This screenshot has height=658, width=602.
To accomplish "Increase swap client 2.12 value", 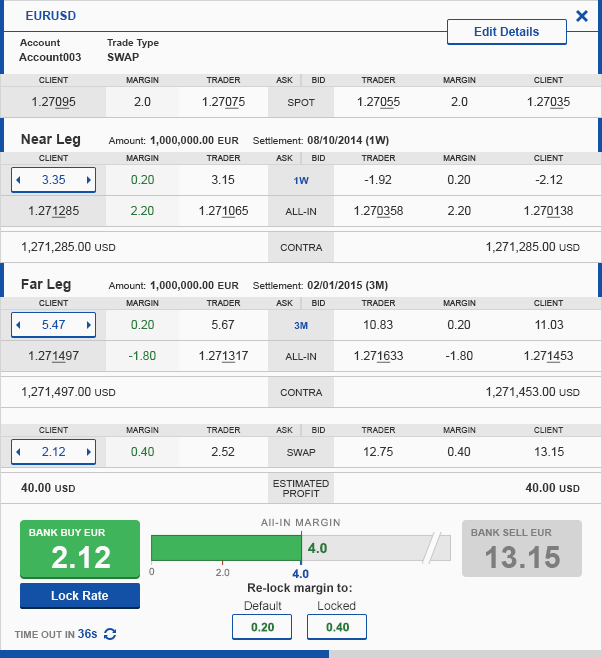I will (x=89, y=452).
